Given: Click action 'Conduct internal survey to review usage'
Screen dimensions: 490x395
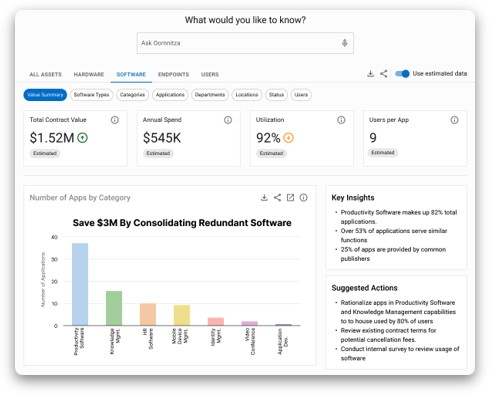Looking at the screenshot, I should pos(400,353).
